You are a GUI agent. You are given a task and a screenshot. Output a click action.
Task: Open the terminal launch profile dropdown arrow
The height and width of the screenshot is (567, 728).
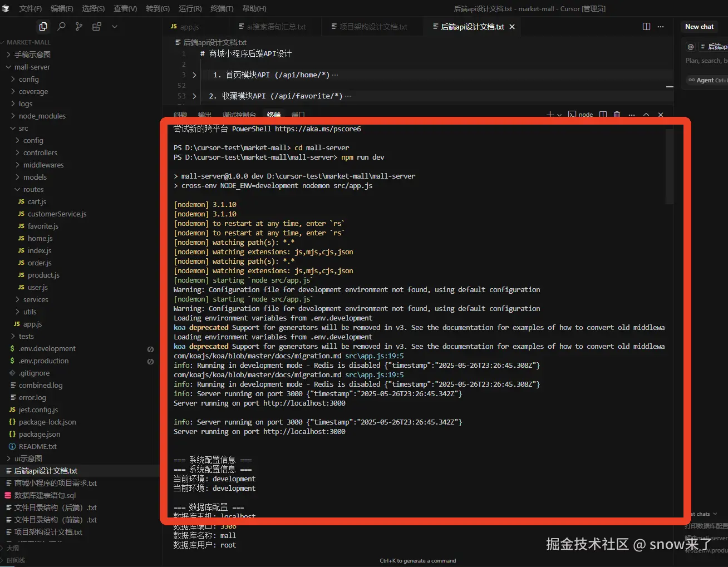[559, 115]
